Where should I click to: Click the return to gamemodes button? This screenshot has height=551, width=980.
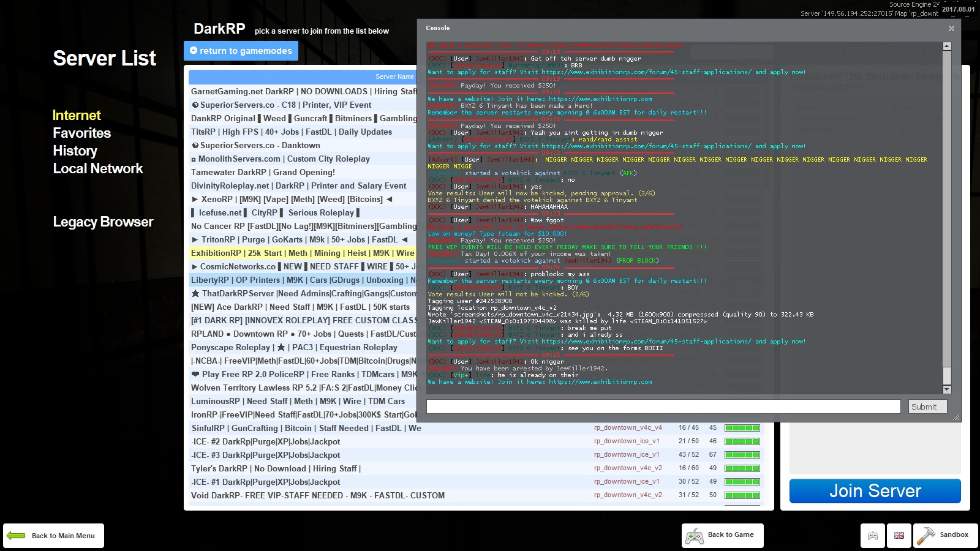[x=241, y=51]
